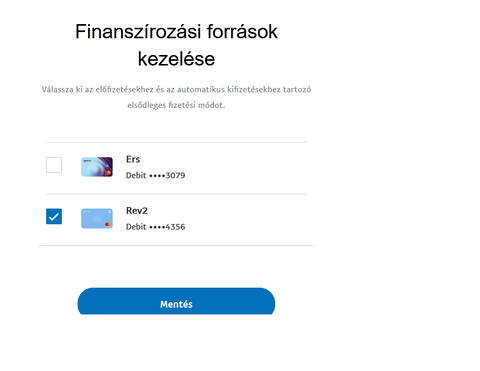Click the Debit ••••4356 card number

click(155, 227)
